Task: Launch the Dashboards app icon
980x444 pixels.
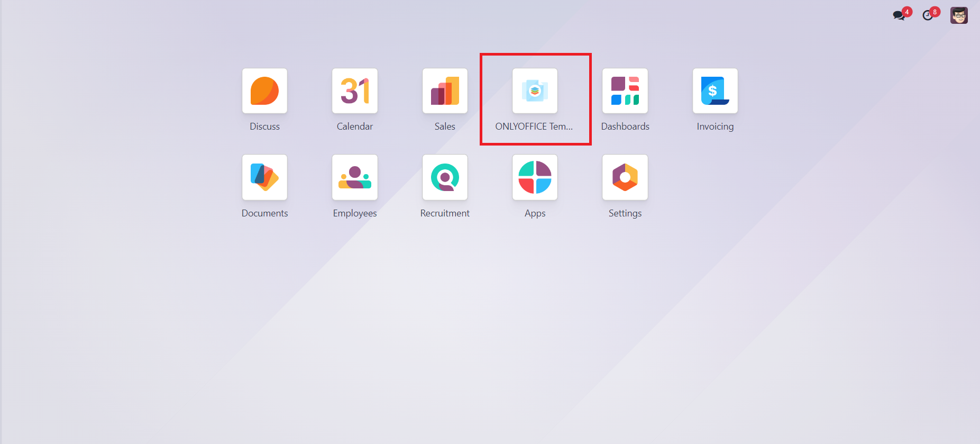Action: pos(625,91)
